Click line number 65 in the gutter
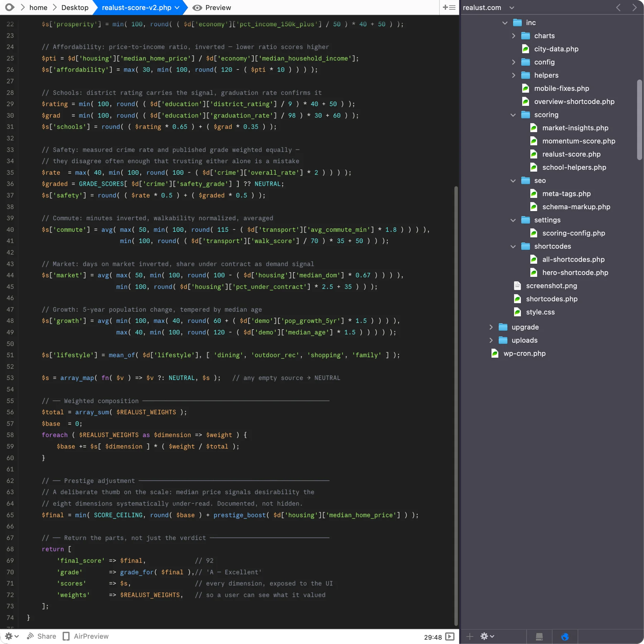This screenshot has width=644, height=644. click(10, 515)
